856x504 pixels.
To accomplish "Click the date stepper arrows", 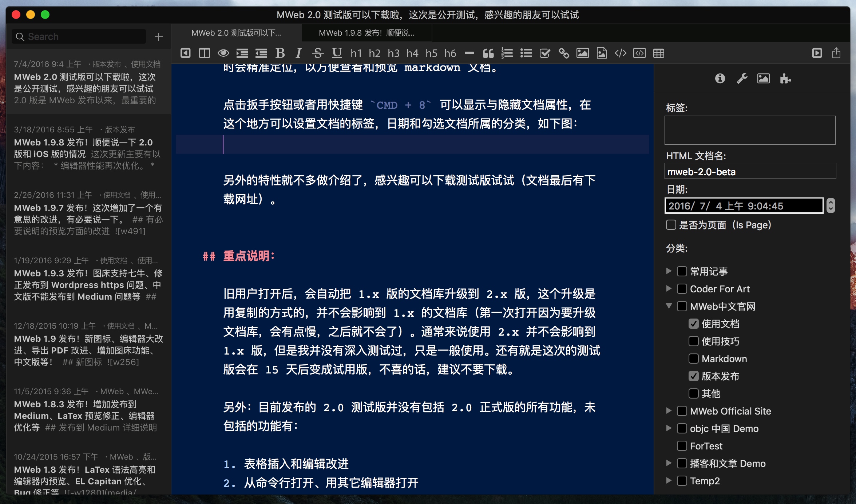I will (x=831, y=206).
